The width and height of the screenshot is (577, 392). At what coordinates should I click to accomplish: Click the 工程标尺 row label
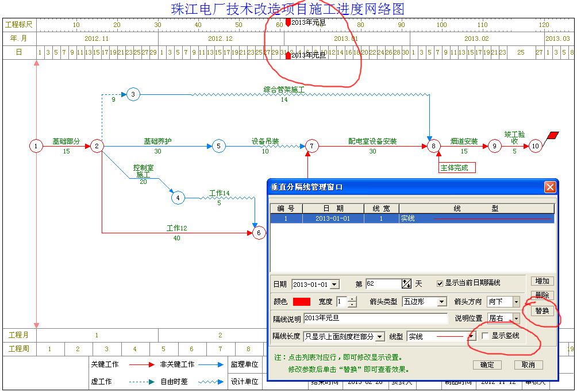[19, 25]
